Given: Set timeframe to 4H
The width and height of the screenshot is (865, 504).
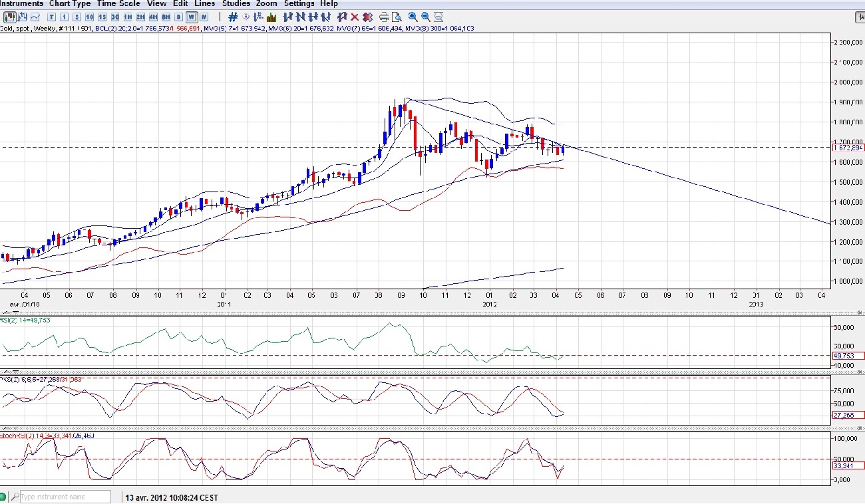Looking at the screenshot, I should tap(154, 17).
